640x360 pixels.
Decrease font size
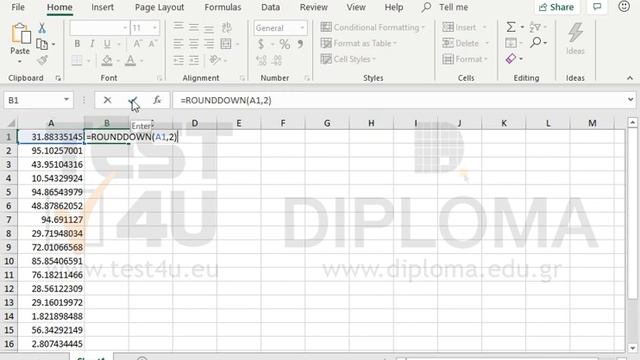pos(153,44)
